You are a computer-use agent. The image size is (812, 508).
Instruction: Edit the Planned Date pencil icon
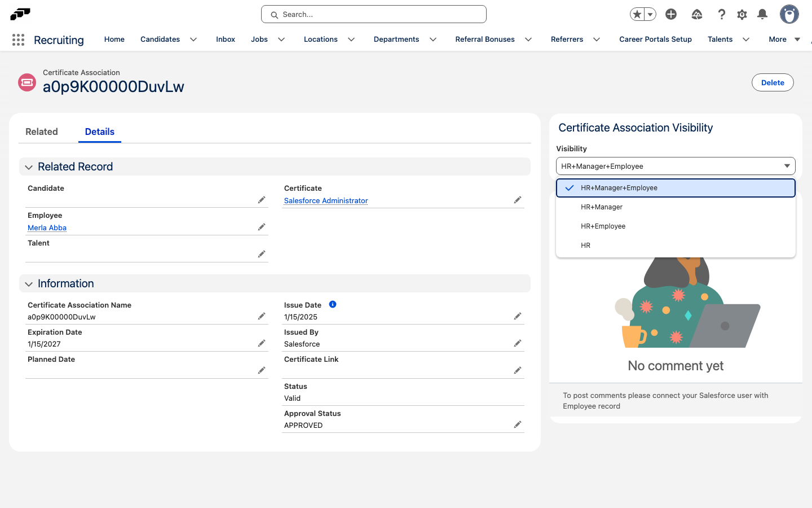point(262,370)
